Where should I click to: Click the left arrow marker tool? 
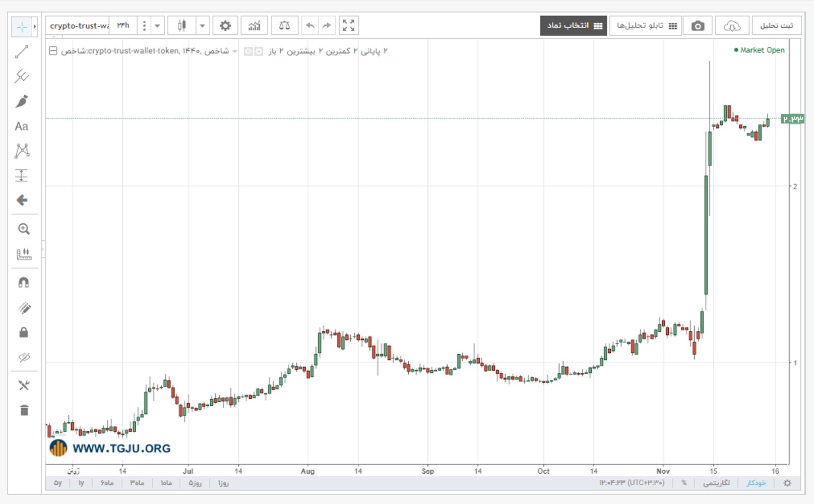coord(22,200)
